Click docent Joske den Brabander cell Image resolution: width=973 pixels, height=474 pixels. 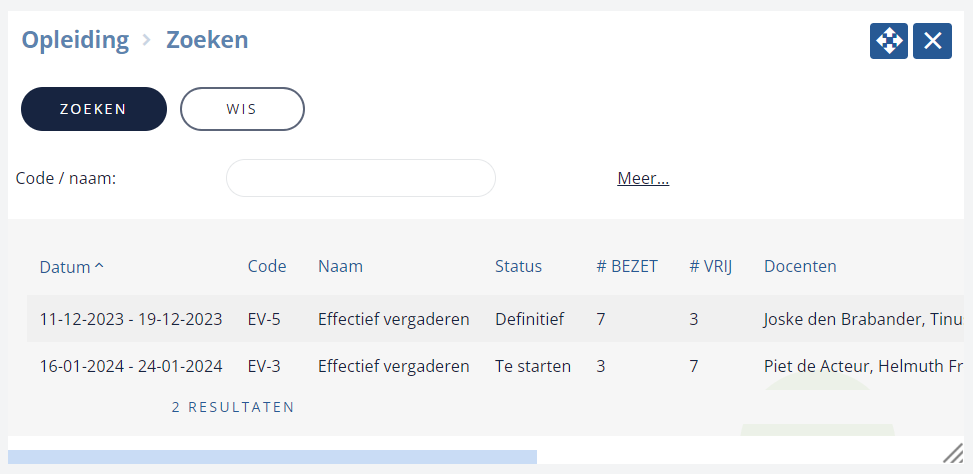click(x=868, y=319)
